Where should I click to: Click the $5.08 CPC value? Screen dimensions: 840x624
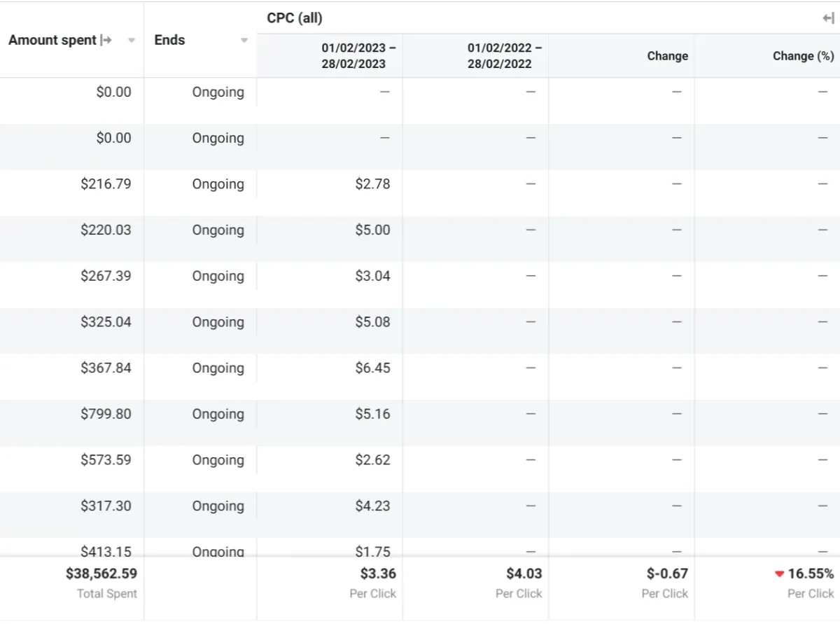372,322
